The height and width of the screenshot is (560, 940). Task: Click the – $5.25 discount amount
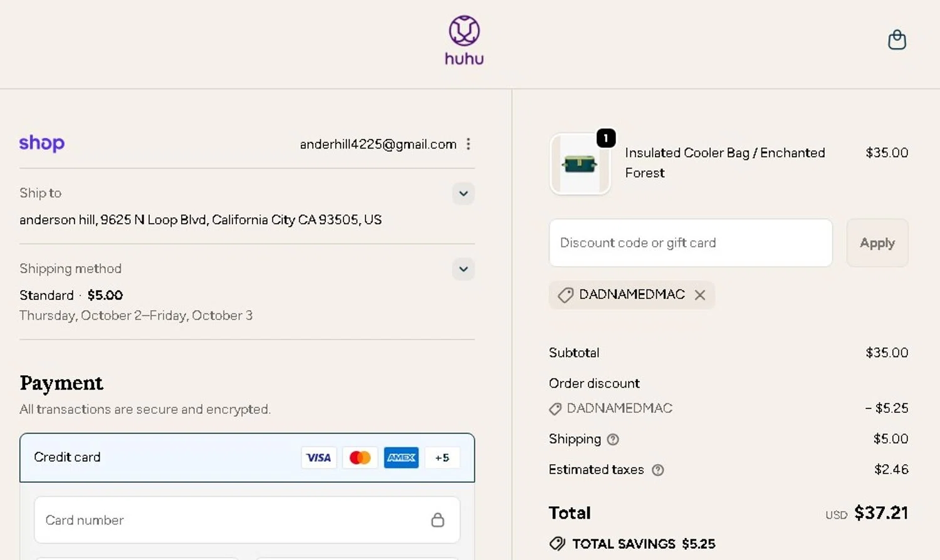click(887, 408)
